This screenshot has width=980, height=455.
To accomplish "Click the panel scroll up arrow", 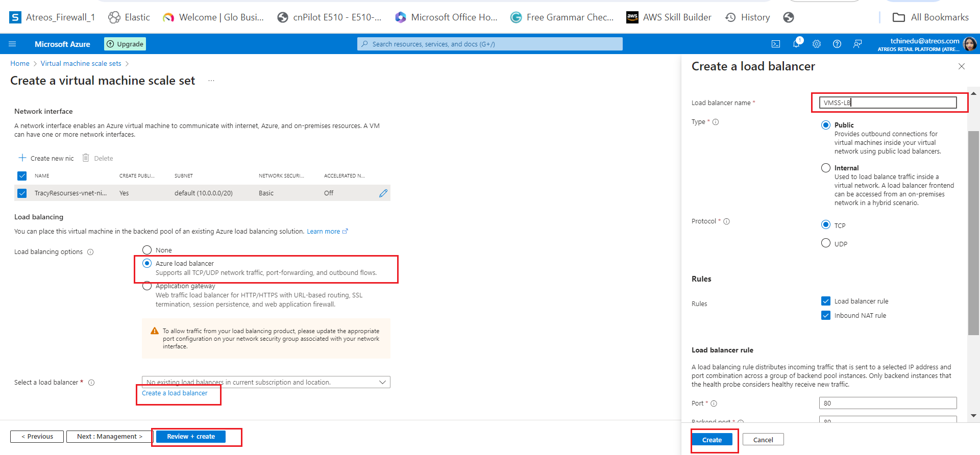I will [x=973, y=94].
